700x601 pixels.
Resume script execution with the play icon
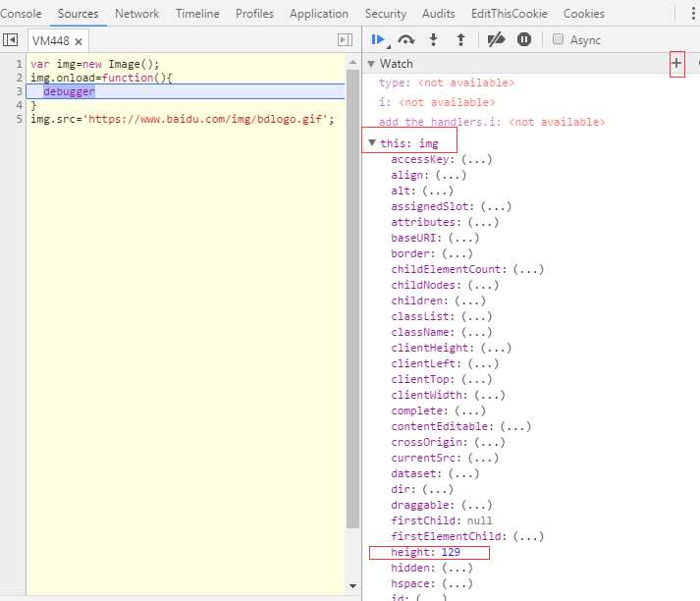[378, 40]
